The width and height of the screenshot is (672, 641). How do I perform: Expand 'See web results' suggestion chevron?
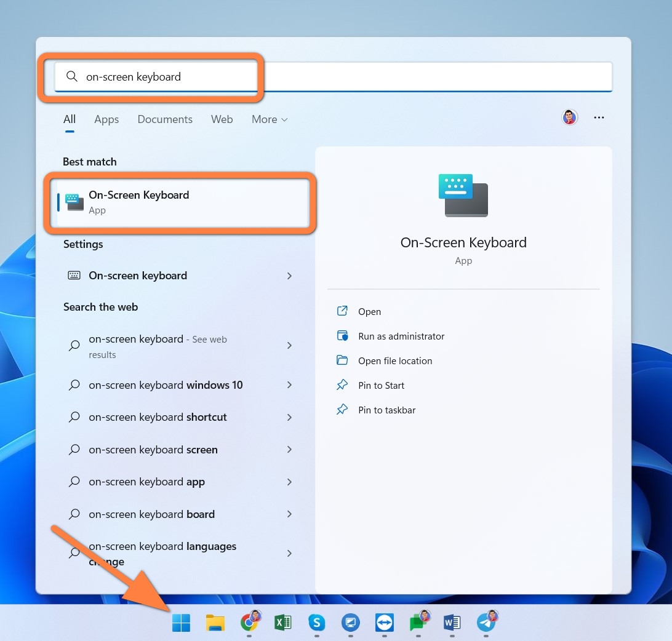[x=289, y=345]
